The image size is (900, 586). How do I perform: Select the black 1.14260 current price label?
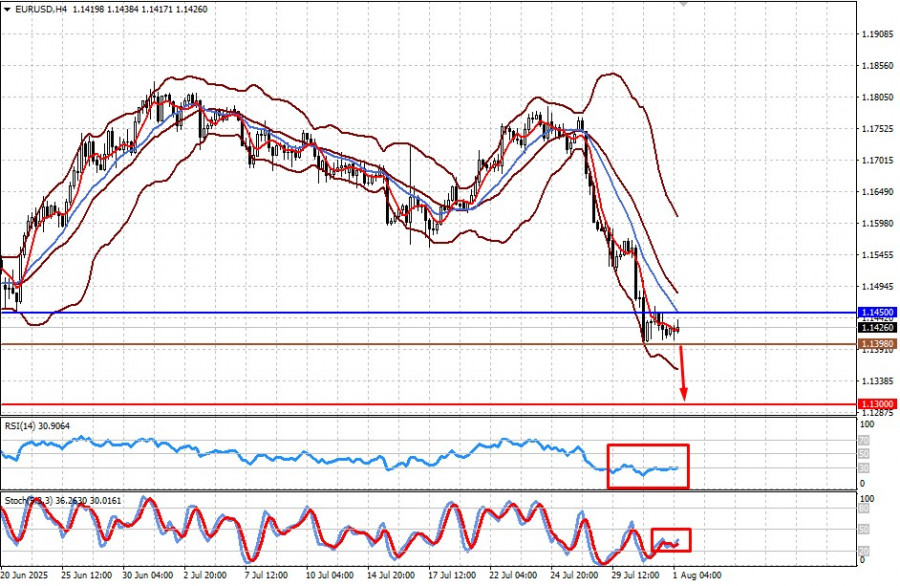[x=877, y=327]
